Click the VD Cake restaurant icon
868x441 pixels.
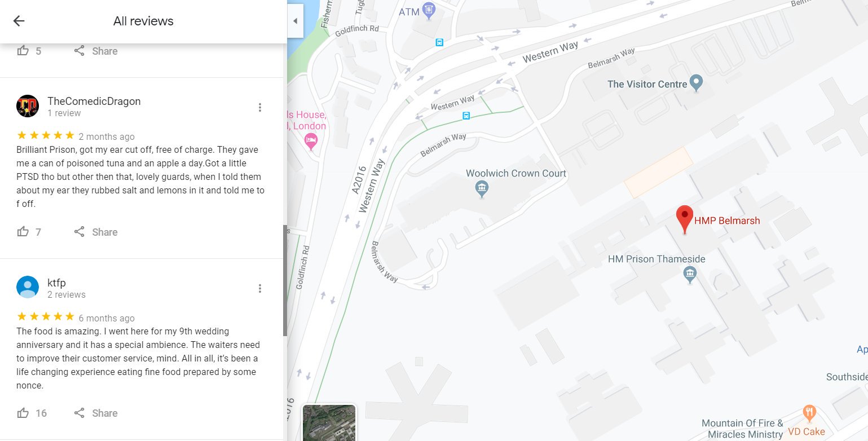tap(809, 413)
